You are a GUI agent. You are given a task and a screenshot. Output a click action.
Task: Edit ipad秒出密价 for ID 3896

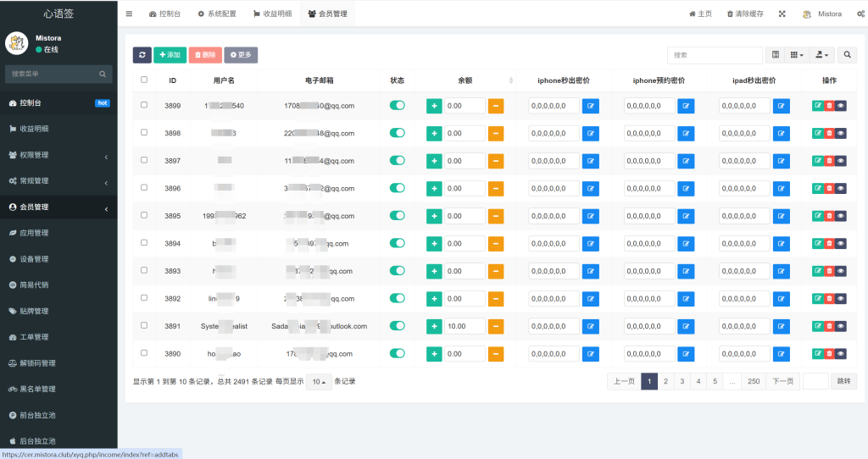pos(781,189)
